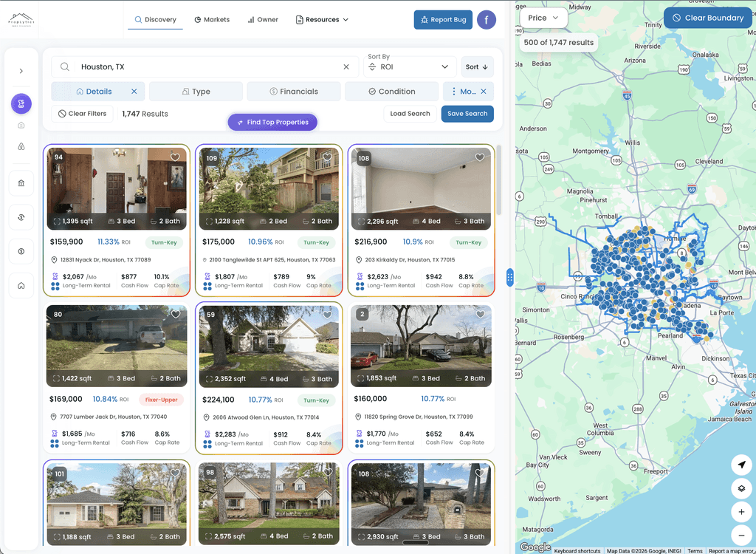Click the panel divider handle
This screenshot has height=554, width=756.
(510, 278)
